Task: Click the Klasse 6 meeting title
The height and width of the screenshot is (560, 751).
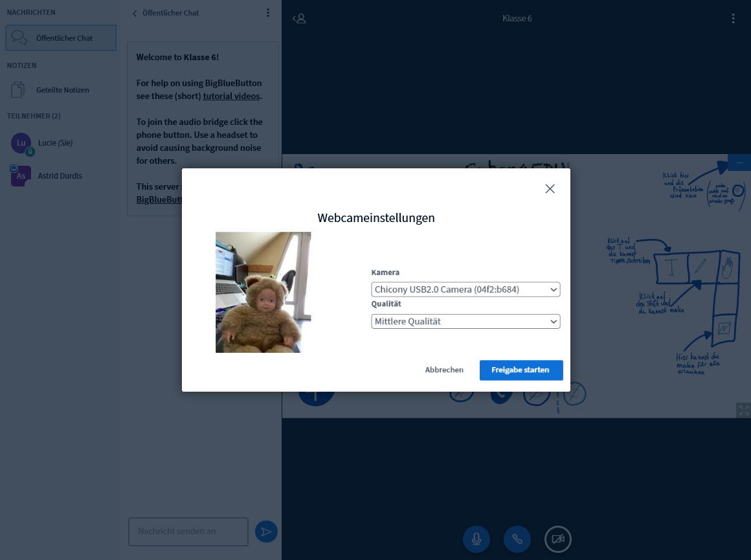Action: (517, 19)
